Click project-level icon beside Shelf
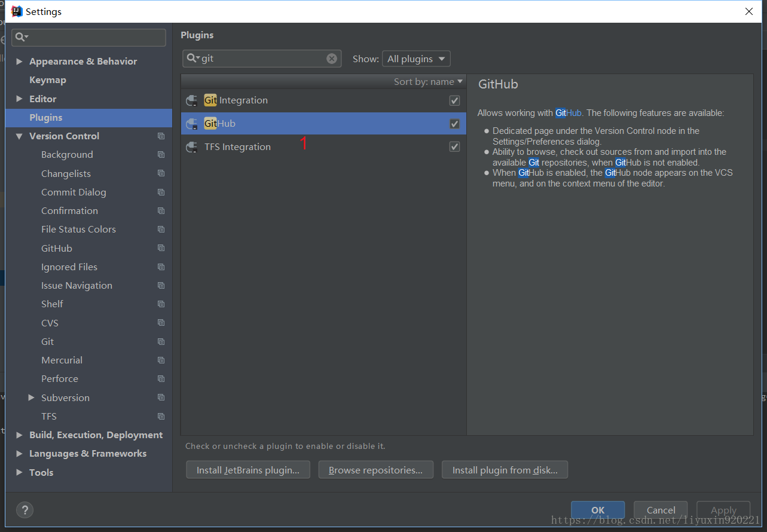 coord(161,304)
